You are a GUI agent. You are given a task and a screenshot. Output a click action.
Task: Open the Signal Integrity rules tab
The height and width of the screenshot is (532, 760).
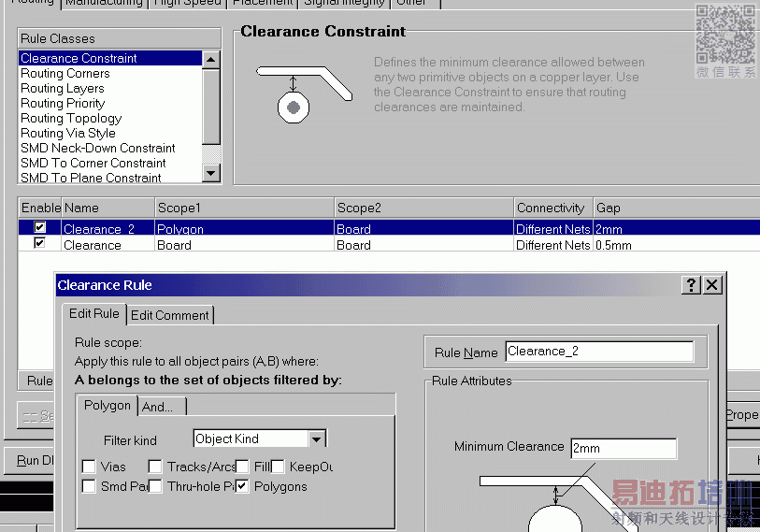coord(344,4)
